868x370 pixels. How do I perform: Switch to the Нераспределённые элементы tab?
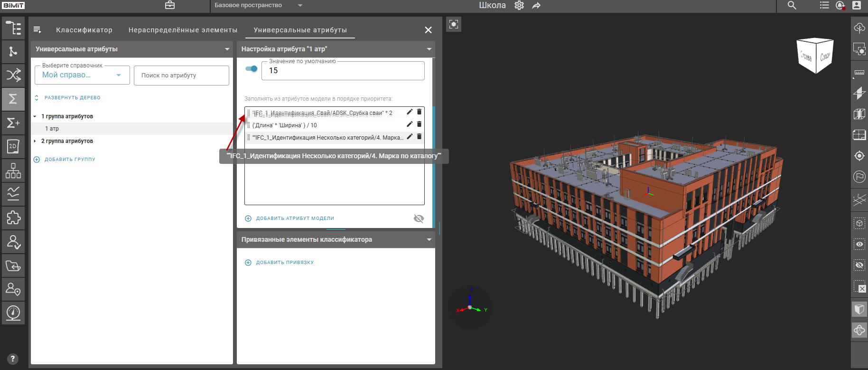(x=183, y=30)
